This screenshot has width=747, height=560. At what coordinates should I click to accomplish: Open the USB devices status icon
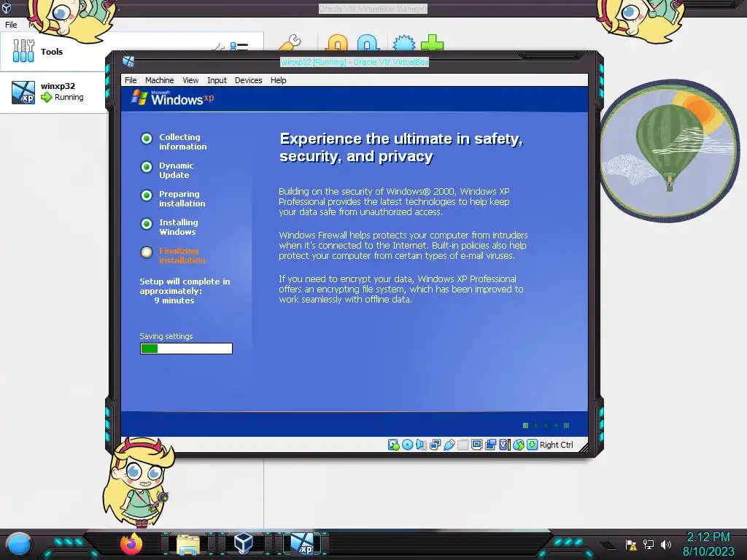pos(449,445)
